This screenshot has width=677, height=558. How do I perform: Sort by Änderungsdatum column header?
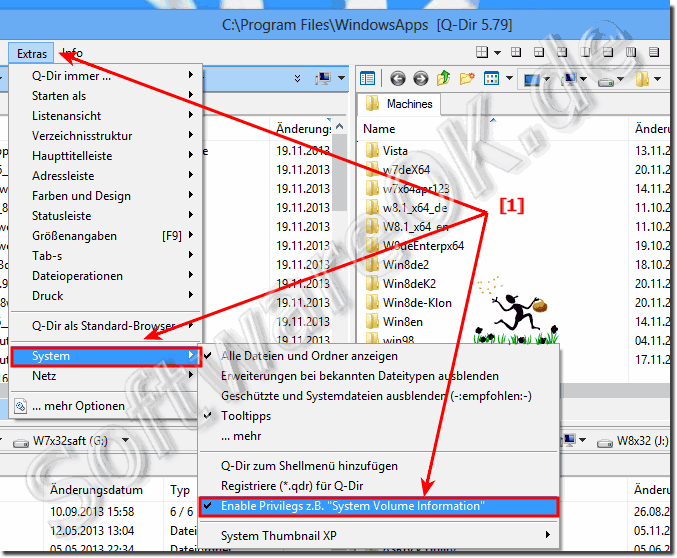coord(96,490)
